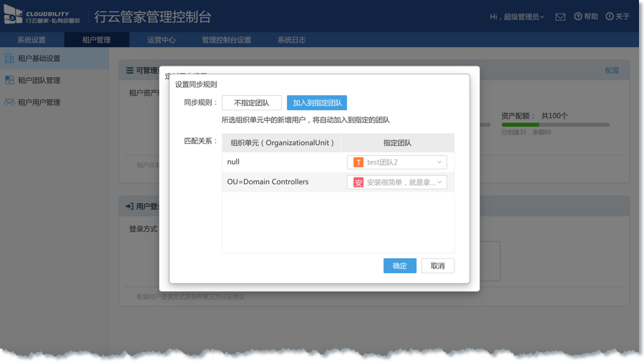Click the about info icon
The width and height of the screenshot is (644, 362).
pyautogui.click(x=610, y=16)
